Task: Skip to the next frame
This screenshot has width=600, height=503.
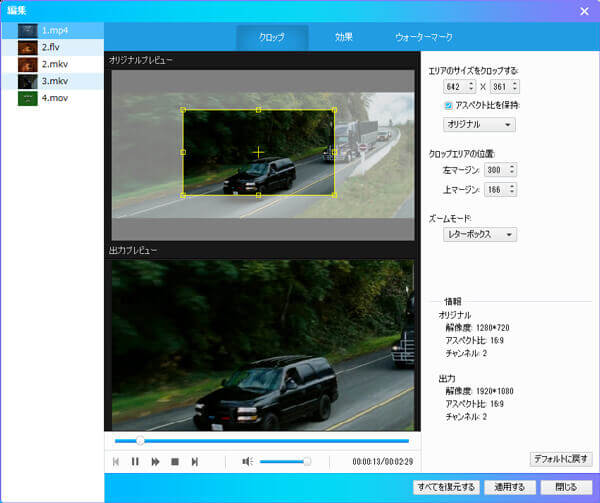Action: tap(195, 461)
